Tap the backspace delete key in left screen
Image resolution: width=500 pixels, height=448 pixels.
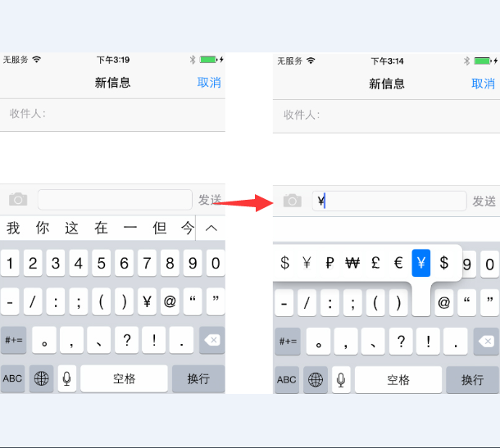(212, 340)
